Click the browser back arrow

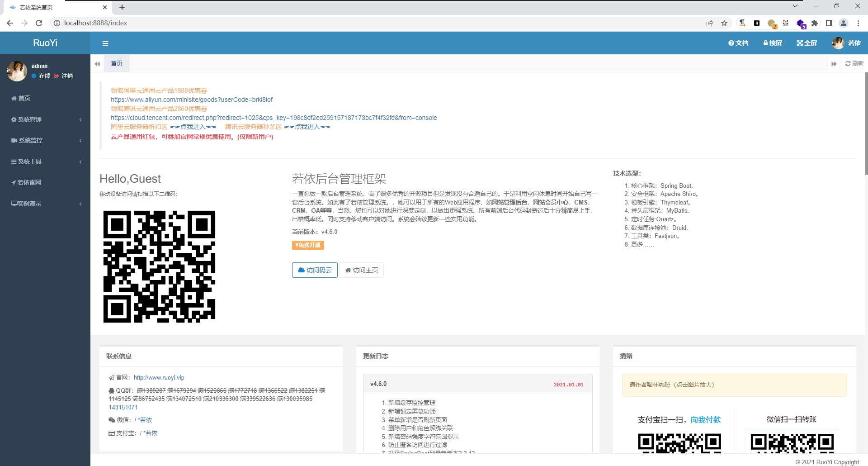[10, 23]
